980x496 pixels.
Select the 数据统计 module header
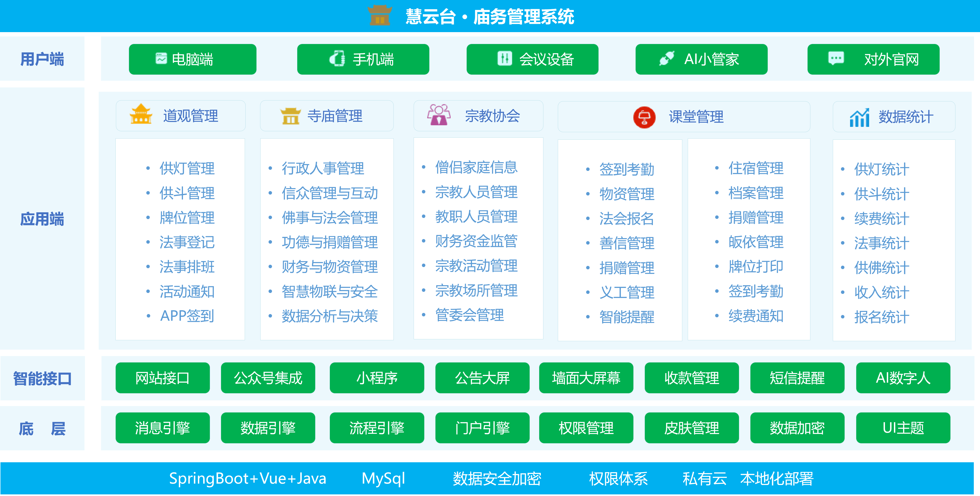pos(894,117)
